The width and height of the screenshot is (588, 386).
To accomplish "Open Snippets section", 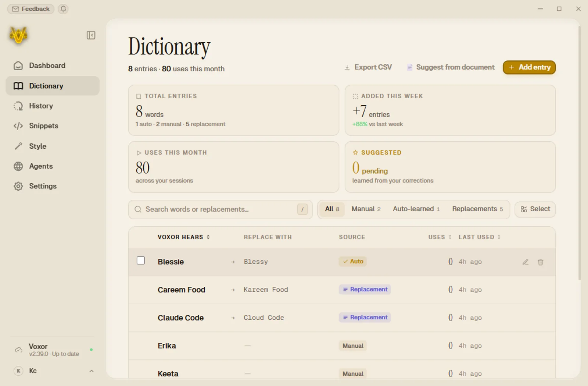I will (x=53, y=126).
